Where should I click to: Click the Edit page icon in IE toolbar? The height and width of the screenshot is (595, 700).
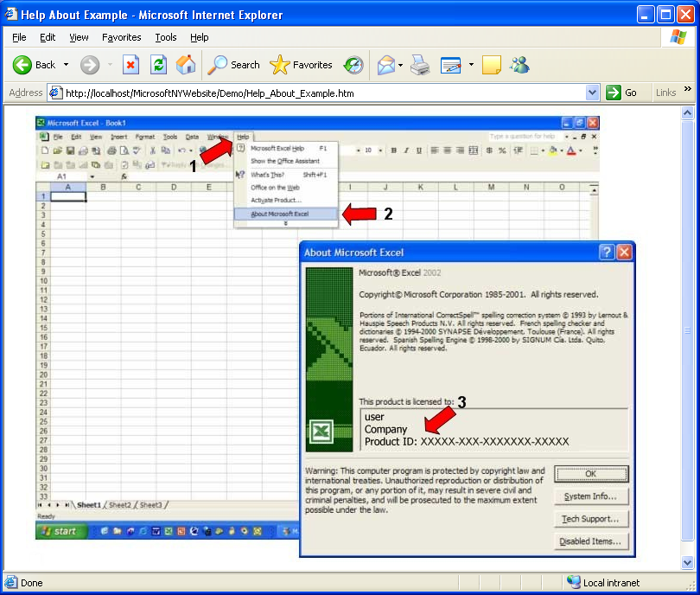(451, 65)
